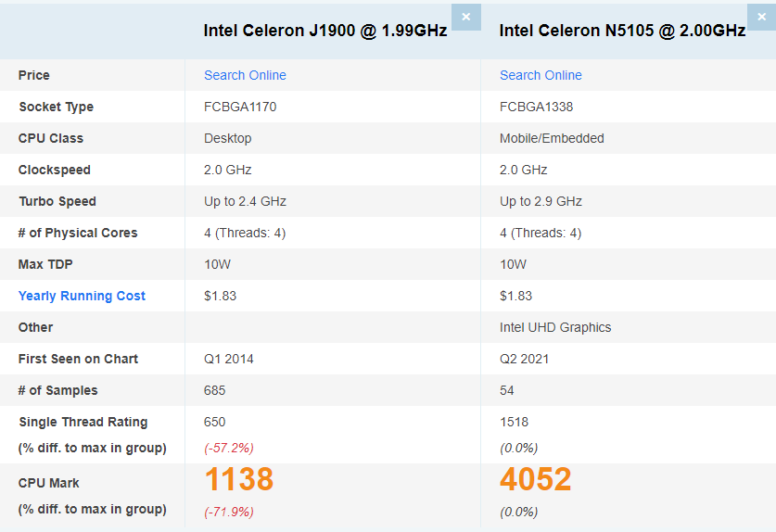776x532 pixels.
Task: Click the FCBGA1338 socket type value
Action: click(x=536, y=107)
